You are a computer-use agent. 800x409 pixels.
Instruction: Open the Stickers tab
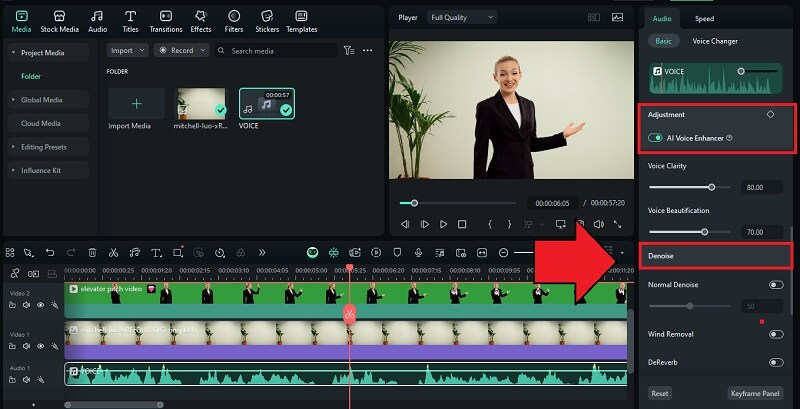tap(267, 22)
